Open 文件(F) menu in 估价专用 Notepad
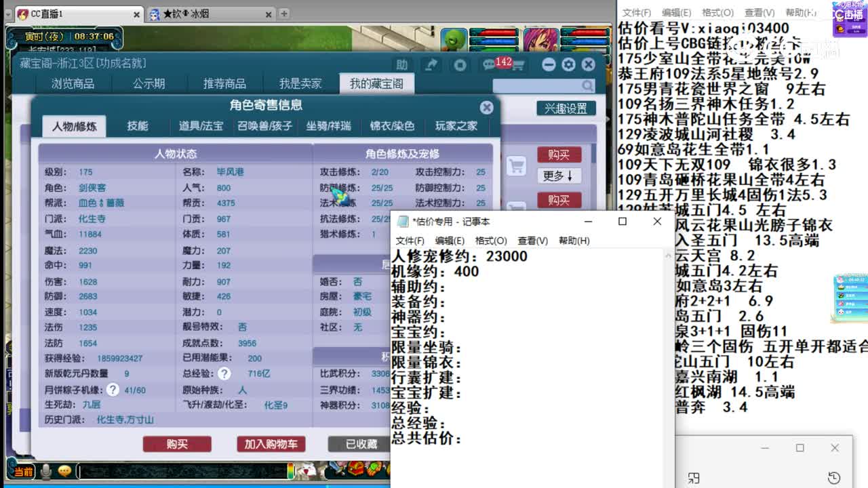Image resolution: width=868 pixels, height=488 pixels. coord(410,241)
